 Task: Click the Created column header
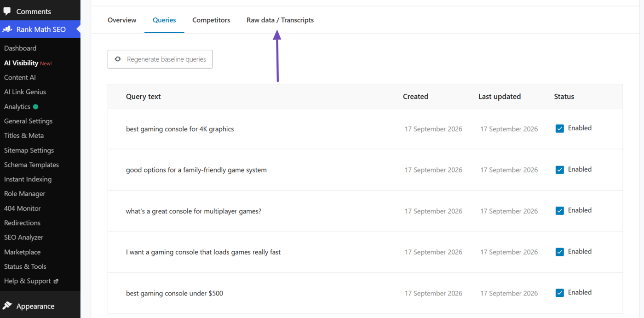(415, 96)
